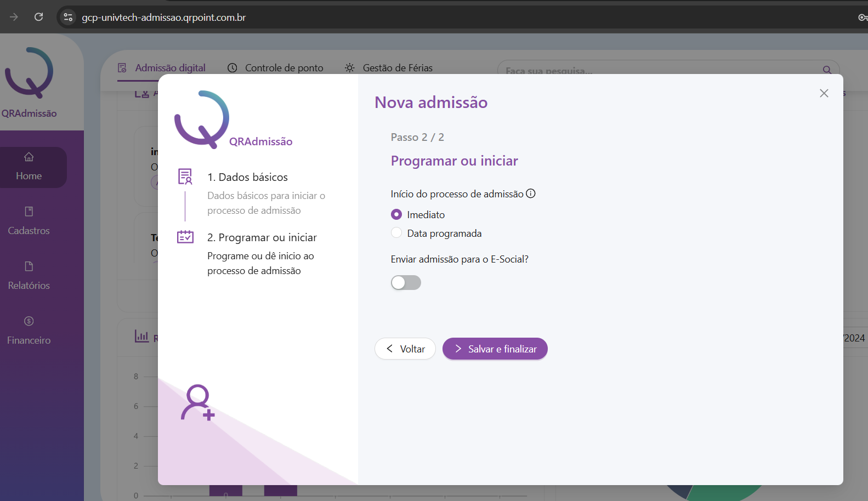Close the Nova admissão dialog
The image size is (868, 501).
(824, 93)
